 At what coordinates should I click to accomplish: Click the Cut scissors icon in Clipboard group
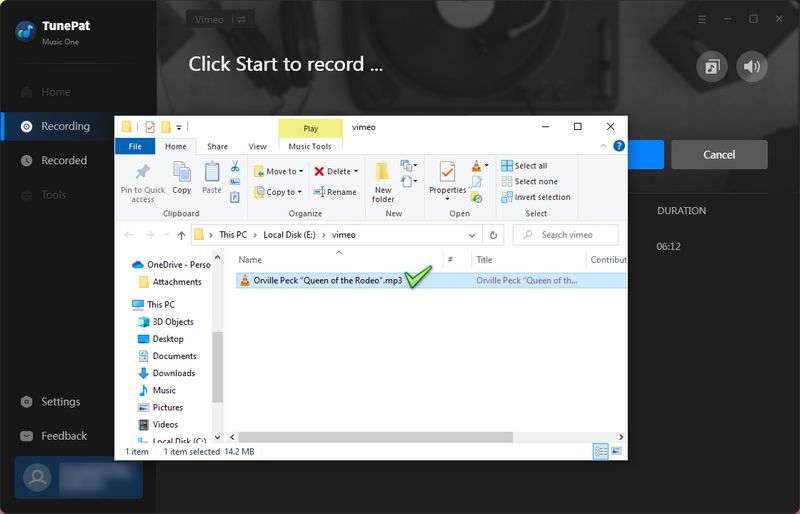click(235, 166)
